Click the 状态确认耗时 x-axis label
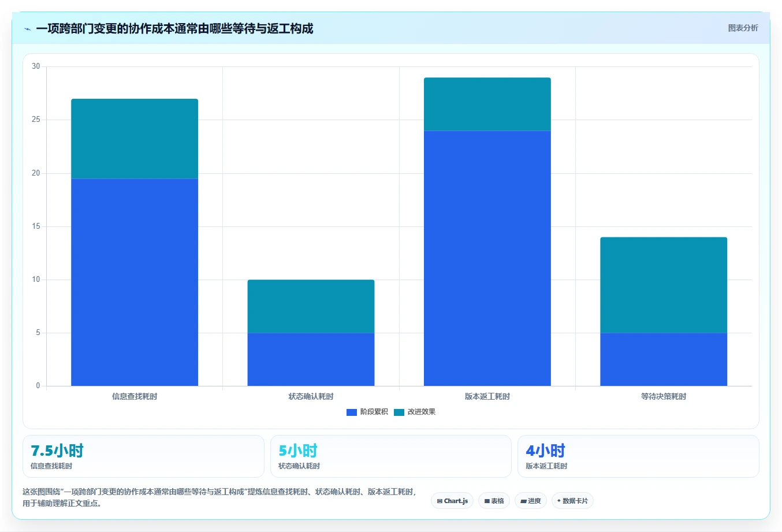The image size is (782, 532). 311,396
